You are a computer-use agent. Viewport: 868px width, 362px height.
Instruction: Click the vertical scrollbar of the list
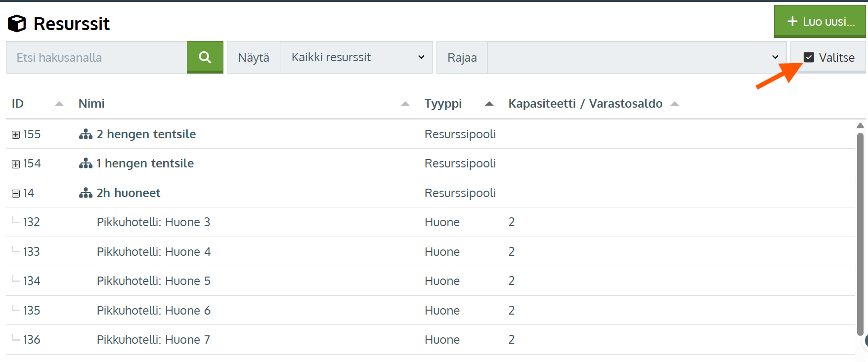point(860,232)
